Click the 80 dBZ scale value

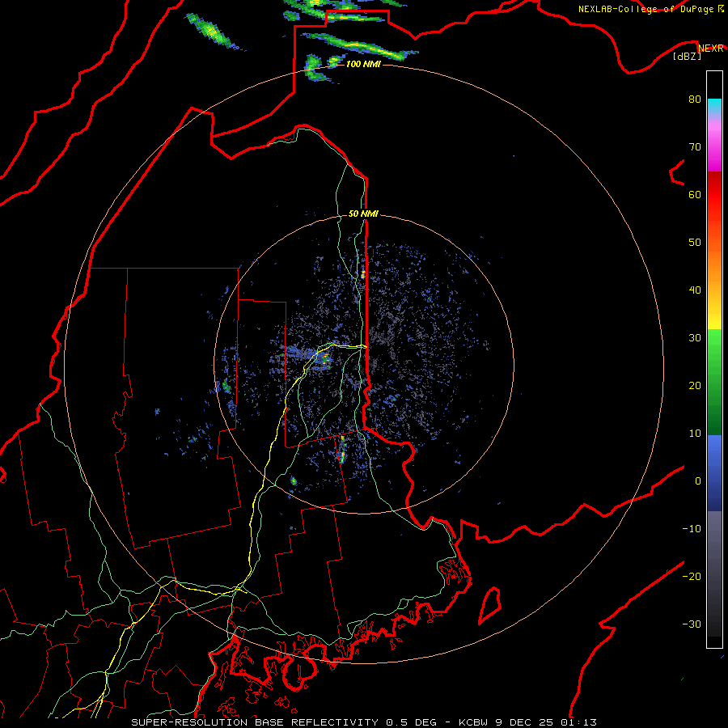(x=695, y=99)
